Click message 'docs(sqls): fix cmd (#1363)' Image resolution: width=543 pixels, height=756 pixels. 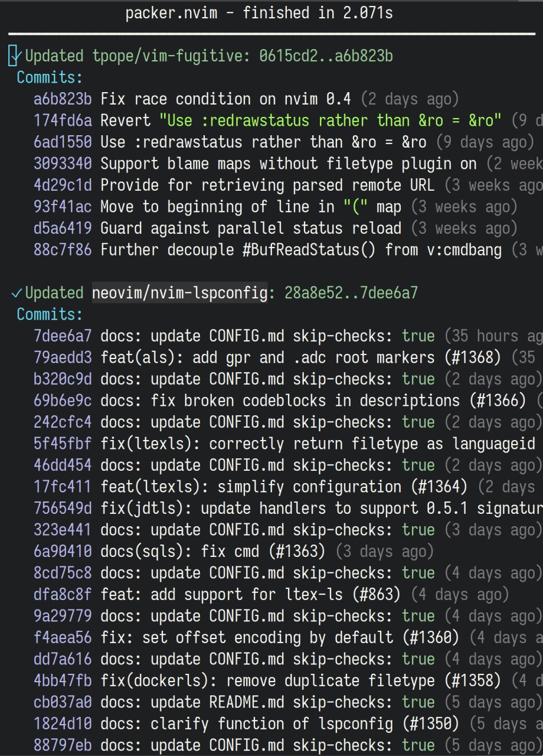(x=213, y=552)
